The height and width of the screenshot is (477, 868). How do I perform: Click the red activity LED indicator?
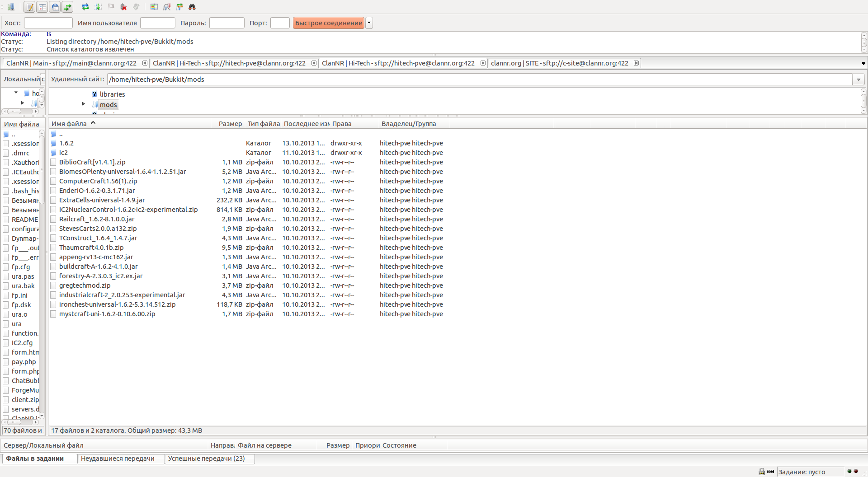click(x=856, y=471)
